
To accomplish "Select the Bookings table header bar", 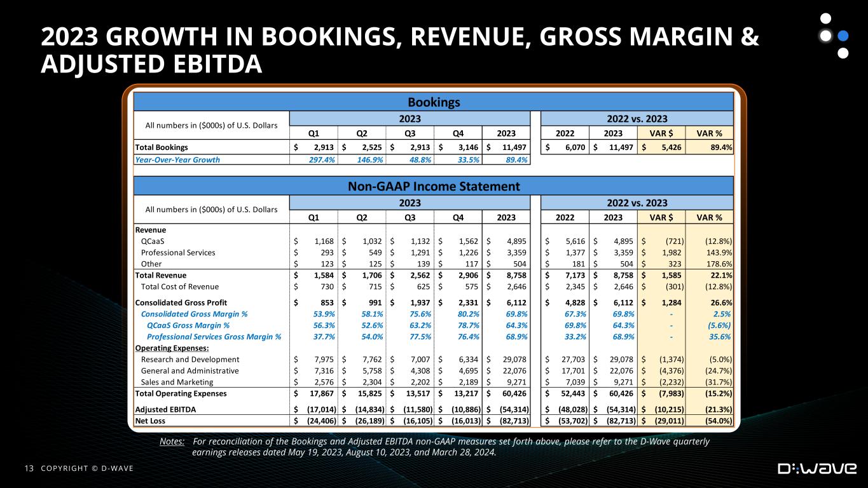I will coord(433,102).
